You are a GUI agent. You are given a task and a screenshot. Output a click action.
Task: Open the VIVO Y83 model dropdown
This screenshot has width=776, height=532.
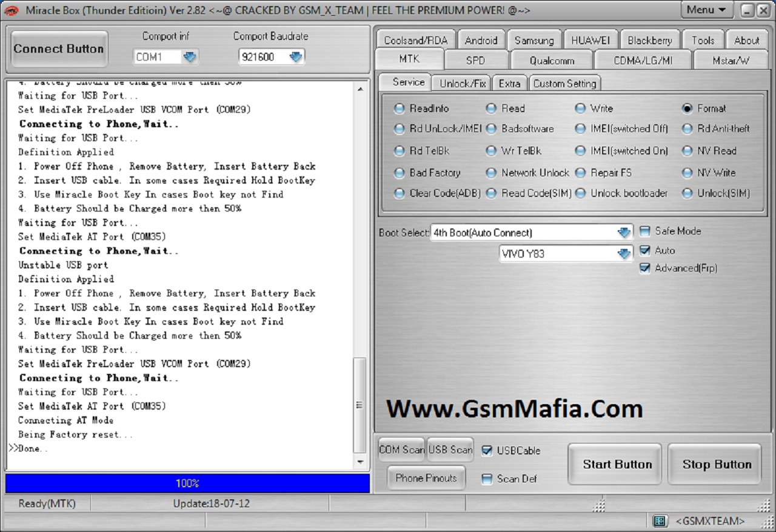pyautogui.click(x=624, y=254)
